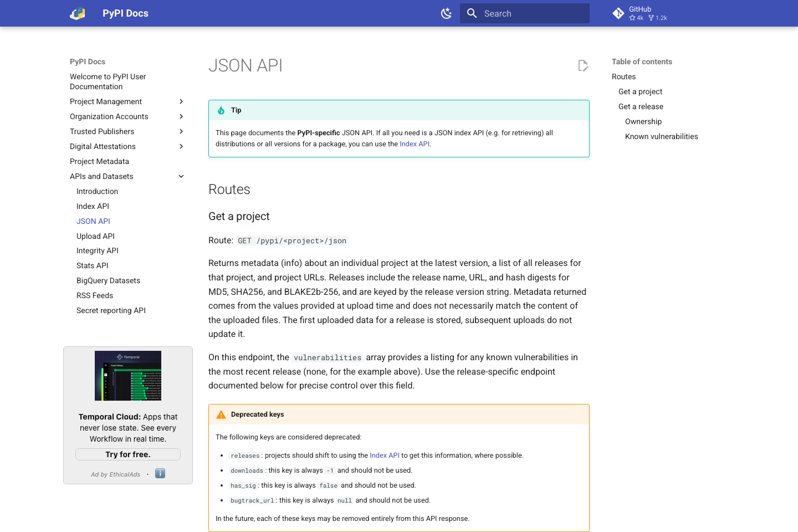This screenshot has width=798, height=532.
Task: Expand the Trusted Publishers section
Action: pos(181,131)
